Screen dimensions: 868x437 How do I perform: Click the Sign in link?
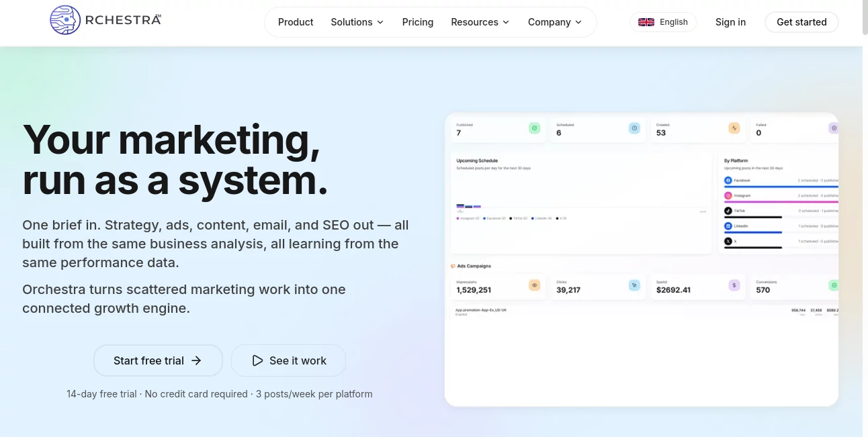click(730, 22)
